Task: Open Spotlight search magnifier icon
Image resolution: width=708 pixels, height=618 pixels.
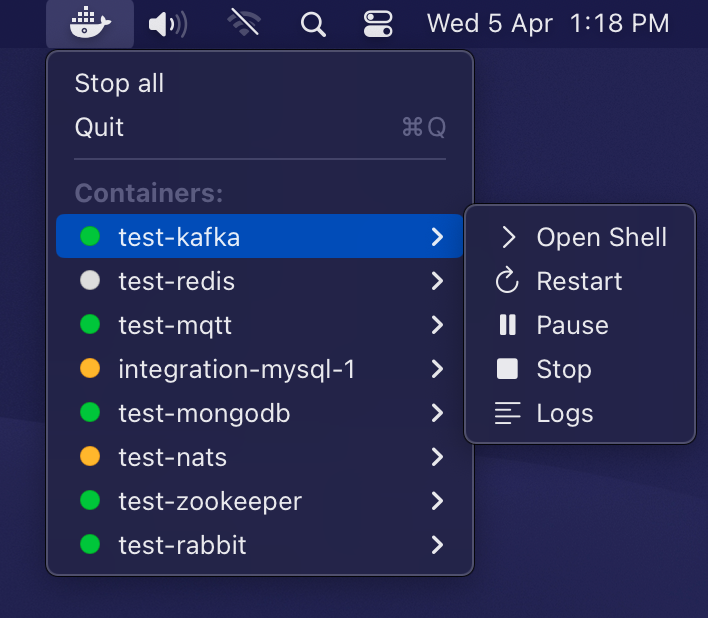Action: pos(313,24)
